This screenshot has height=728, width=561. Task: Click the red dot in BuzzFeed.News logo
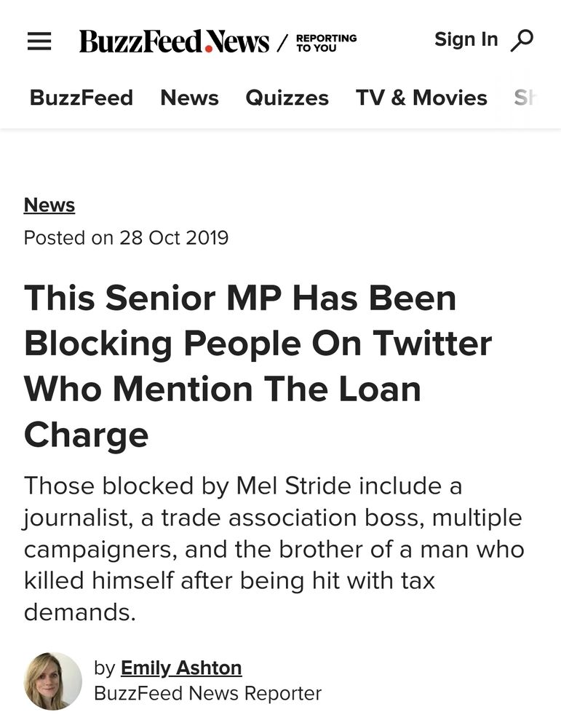(210, 49)
